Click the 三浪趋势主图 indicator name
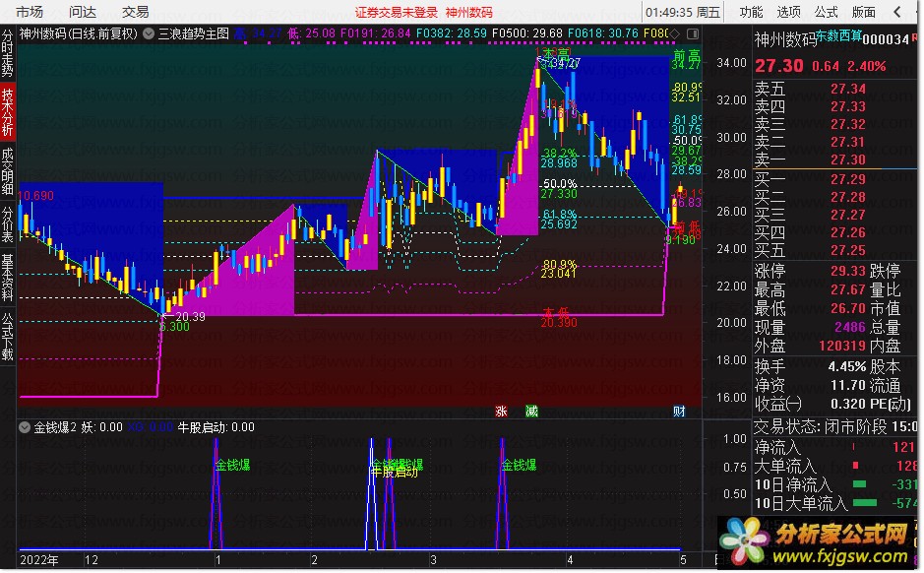The height and width of the screenshot is (573, 924). (x=194, y=34)
